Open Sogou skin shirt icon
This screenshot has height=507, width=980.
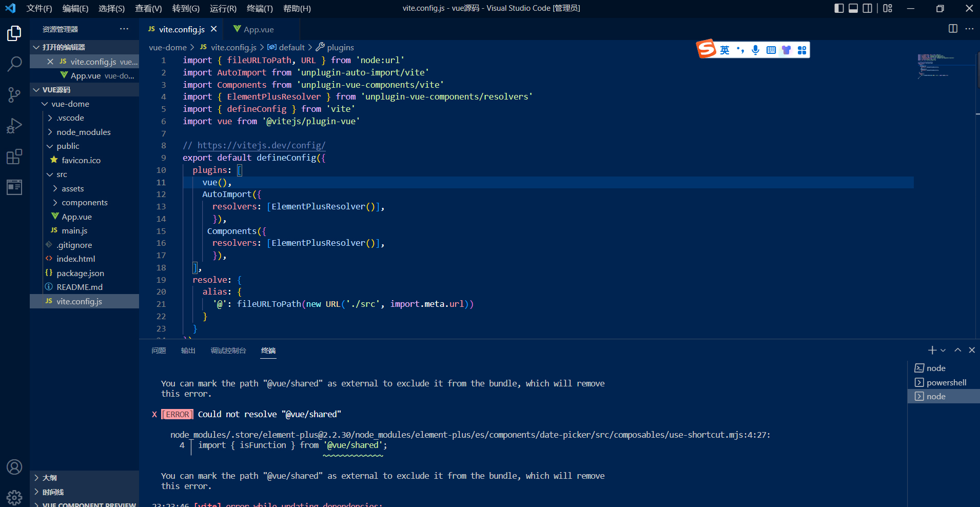[786, 50]
